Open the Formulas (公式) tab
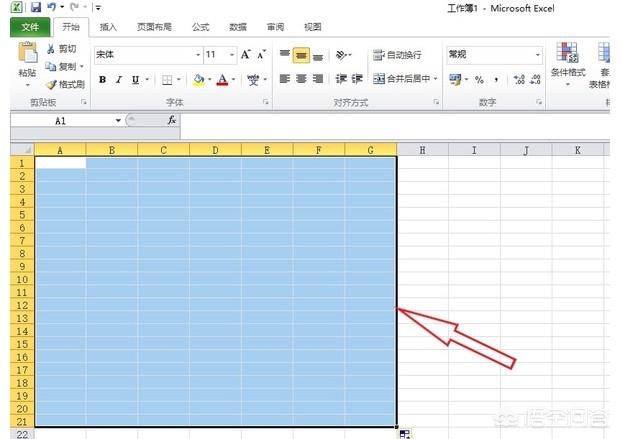Viewport: 620px width, 439px height. click(200, 27)
